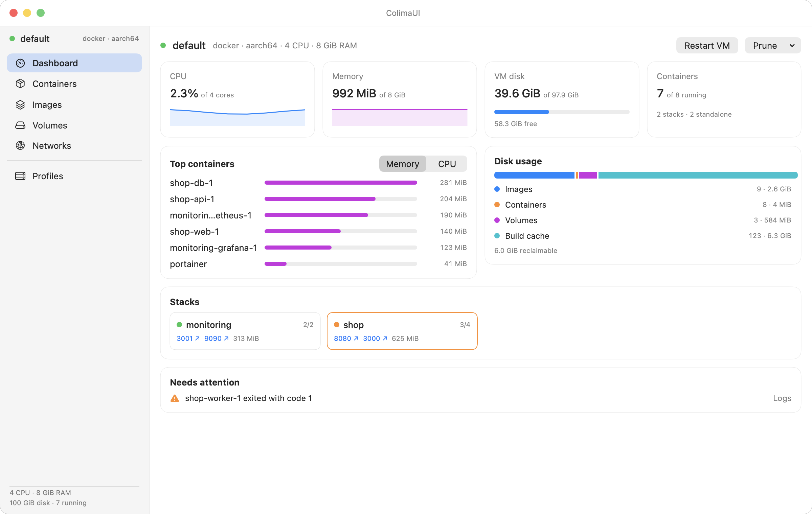Screen dimensions: 812x514
Task: Click the Profiles server icon in sidebar
Action: (20, 176)
